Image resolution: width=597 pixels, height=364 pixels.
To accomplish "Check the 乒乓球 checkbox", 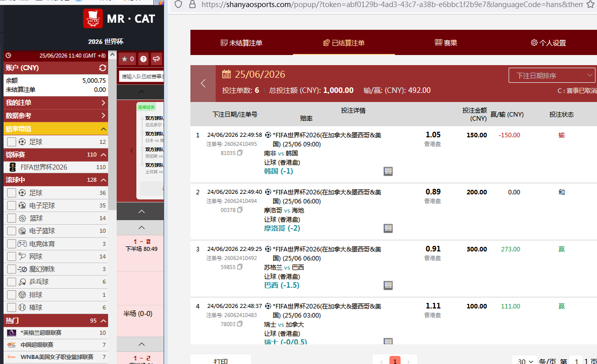I will click(x=12, y=282).
